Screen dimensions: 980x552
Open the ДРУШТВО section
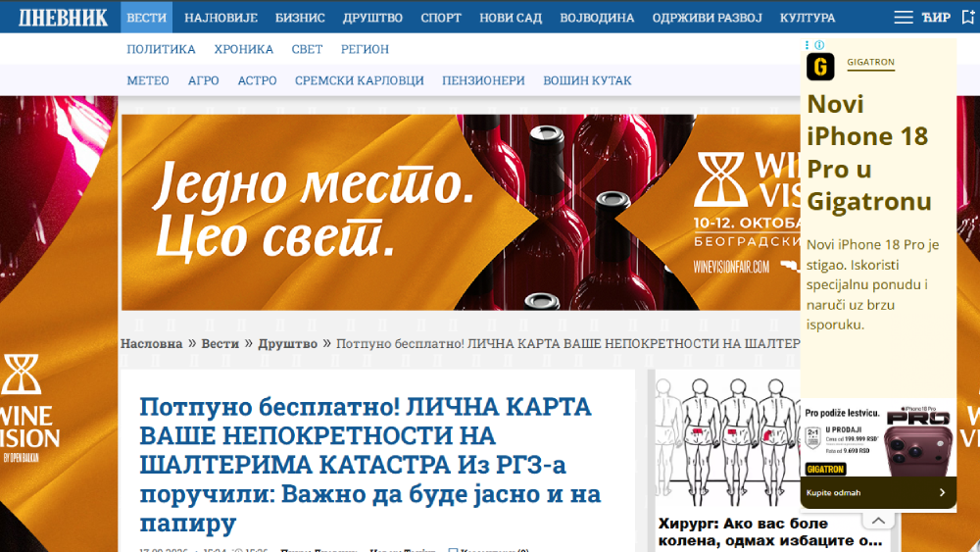pyautogui.click(x=372, y=18)
